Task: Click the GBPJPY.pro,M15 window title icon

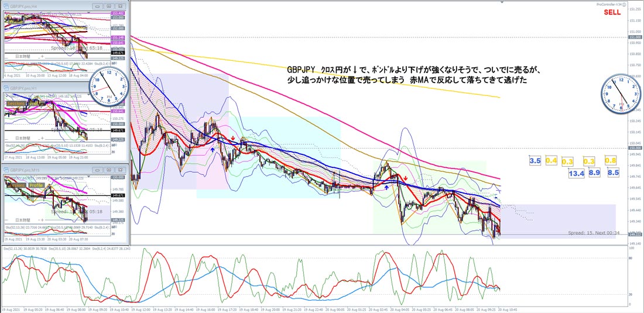Action: pos(6,170)
